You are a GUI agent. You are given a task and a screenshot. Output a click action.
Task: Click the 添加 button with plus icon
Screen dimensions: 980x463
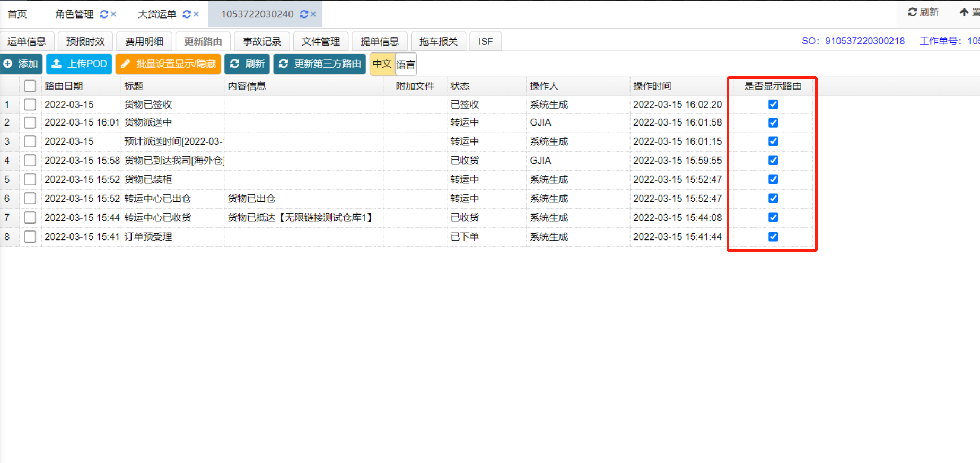click(21, 64)
